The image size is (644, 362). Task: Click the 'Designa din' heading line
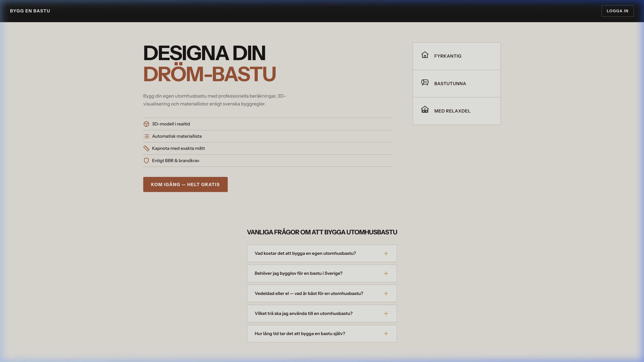(204, 53)
